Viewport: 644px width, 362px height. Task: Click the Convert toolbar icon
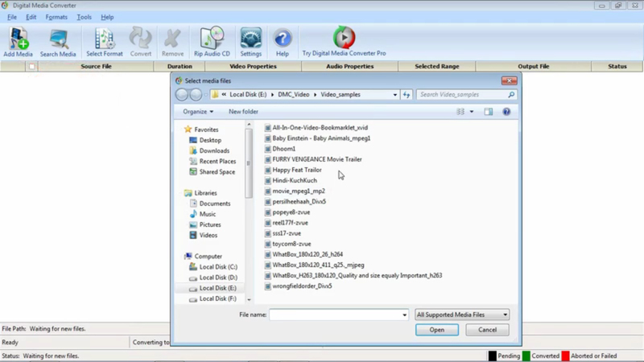tap(141, 42)
